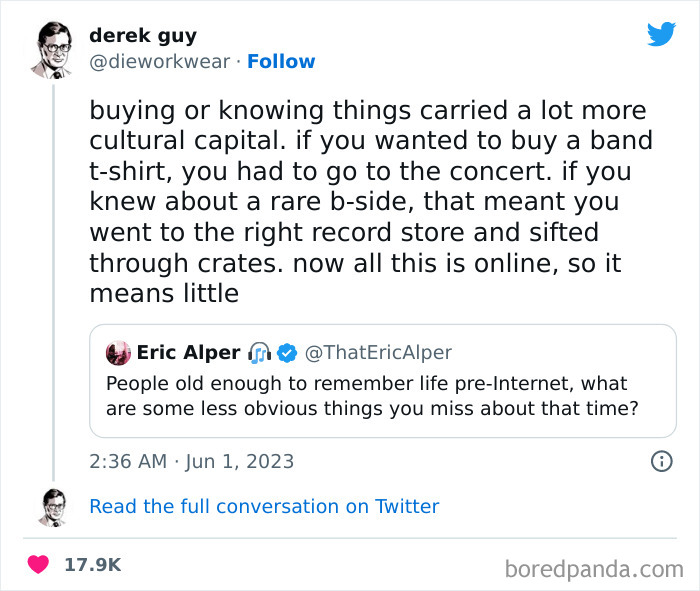The height and width of the screenshot is (591, 700).
Task: Follow the dieworkwear account
Action: 281,62
